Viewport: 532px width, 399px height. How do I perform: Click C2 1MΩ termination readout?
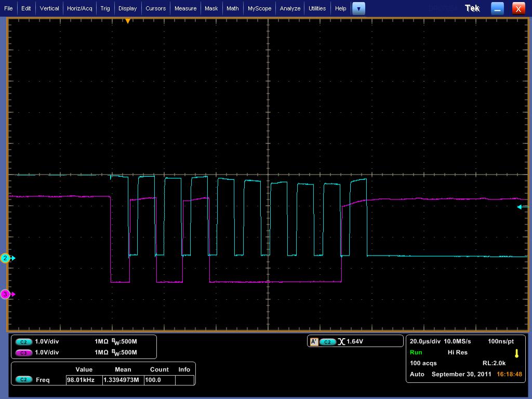101,342
